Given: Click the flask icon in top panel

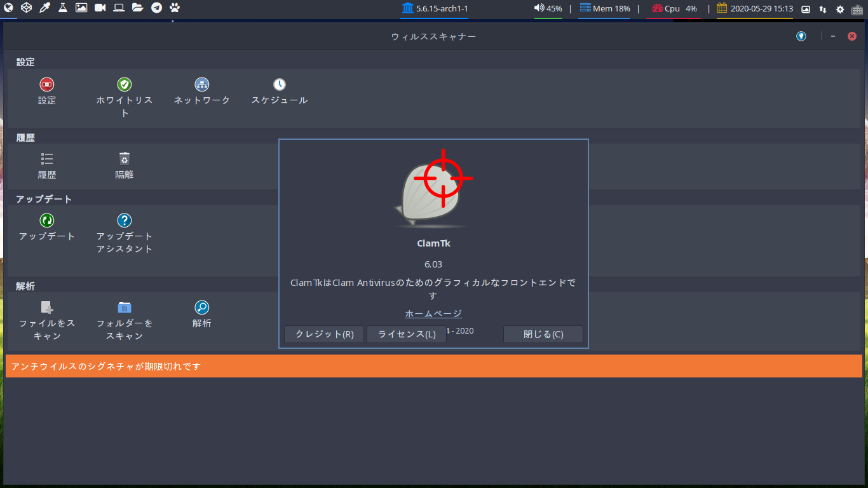Looking at the screenshot, I should point(63,8).
